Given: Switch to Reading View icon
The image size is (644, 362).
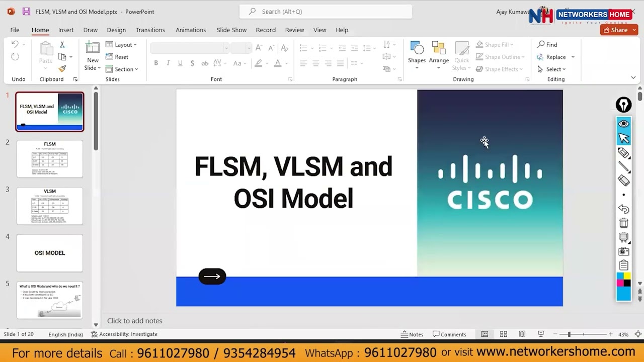Looking at the screenshot, I should pos(522,334).
